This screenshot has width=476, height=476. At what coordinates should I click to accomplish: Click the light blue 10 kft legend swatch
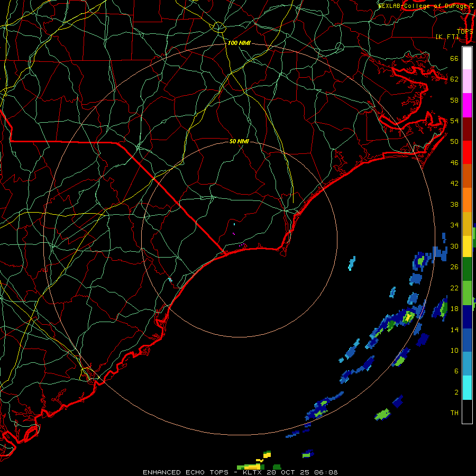(x=467, y=364)
